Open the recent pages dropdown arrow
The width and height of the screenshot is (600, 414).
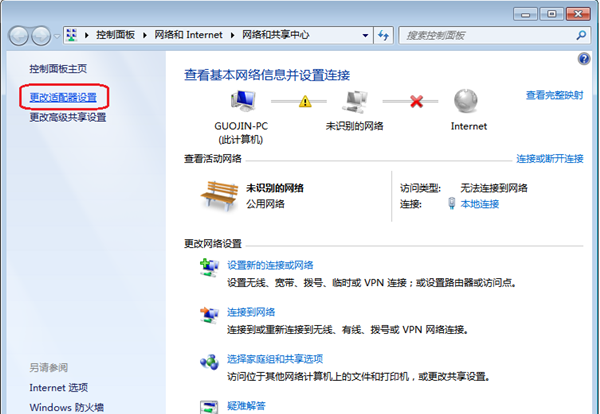coord(57,36)
